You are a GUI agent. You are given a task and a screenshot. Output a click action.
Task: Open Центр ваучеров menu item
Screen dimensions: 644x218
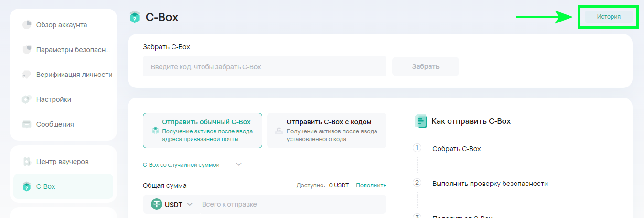tap(63, 162)
